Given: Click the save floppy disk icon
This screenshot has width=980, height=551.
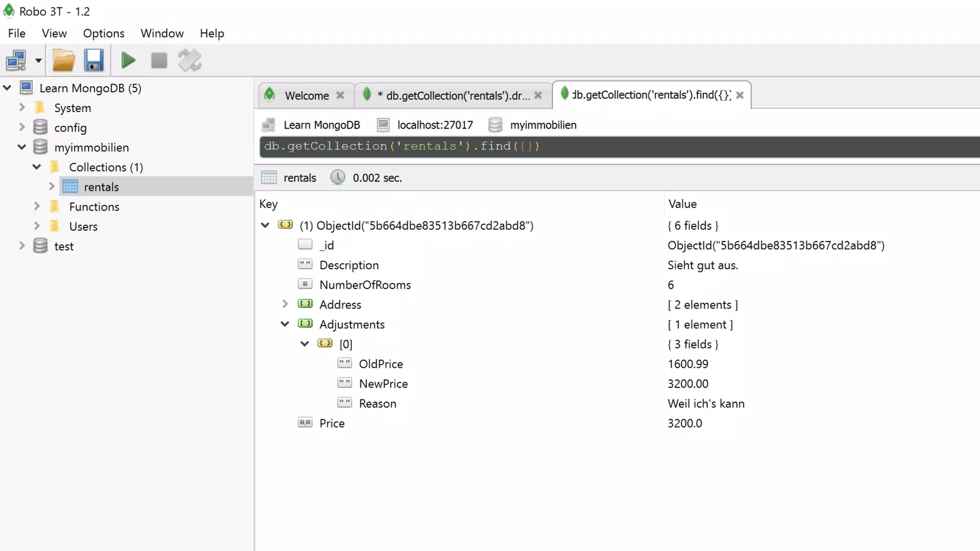Looking at the screenshot, I should tap(94, 61).
